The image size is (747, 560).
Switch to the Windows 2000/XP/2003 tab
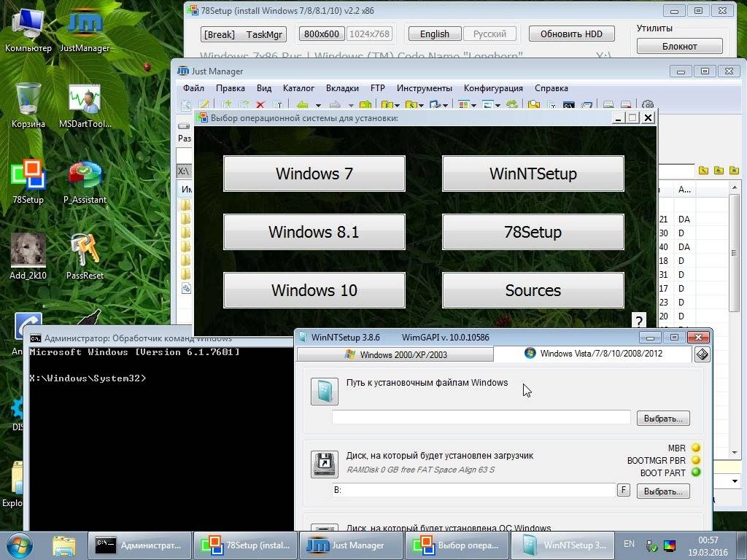[x=395, y=354]
